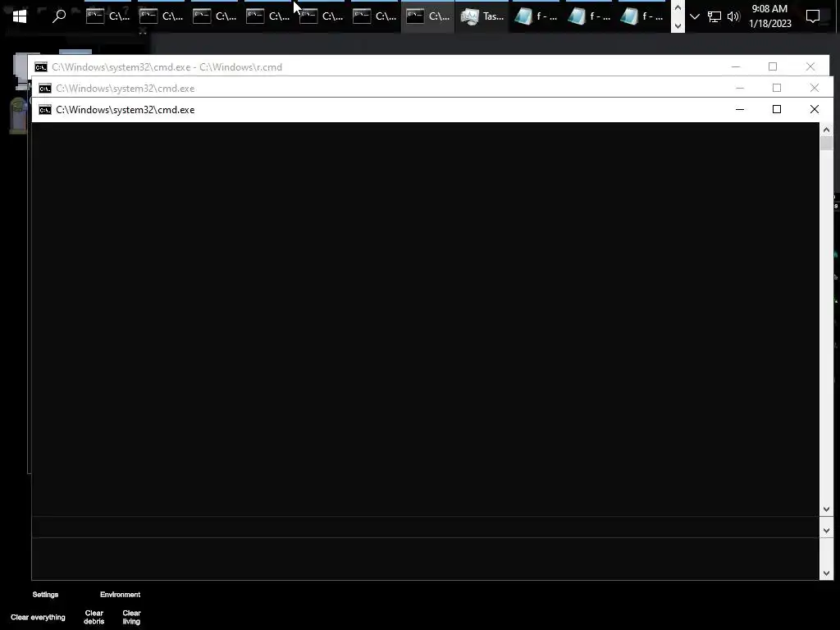Screen dimensions: 840x630
Task: Open the network status tray icon
Action: tap(714, 16)
